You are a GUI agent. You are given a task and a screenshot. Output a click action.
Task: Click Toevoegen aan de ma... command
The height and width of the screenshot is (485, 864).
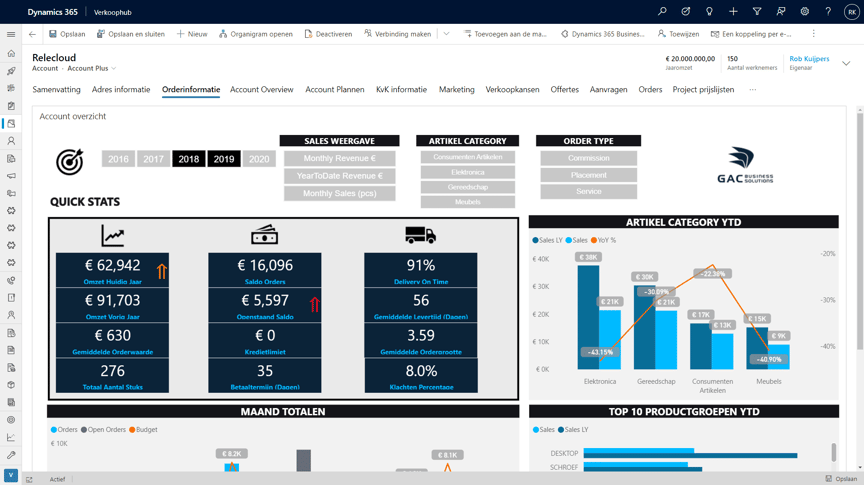pos(505,34)
